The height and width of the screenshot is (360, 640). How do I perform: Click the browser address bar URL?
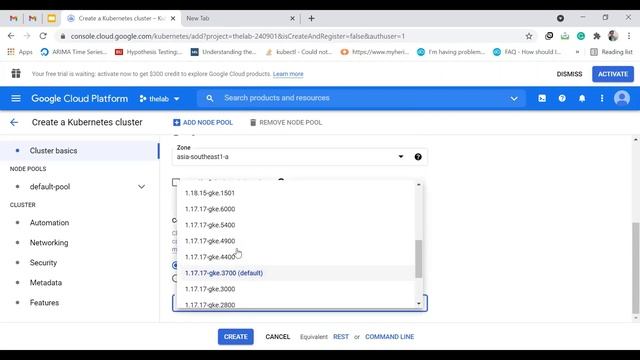click(x=238, y=36)
